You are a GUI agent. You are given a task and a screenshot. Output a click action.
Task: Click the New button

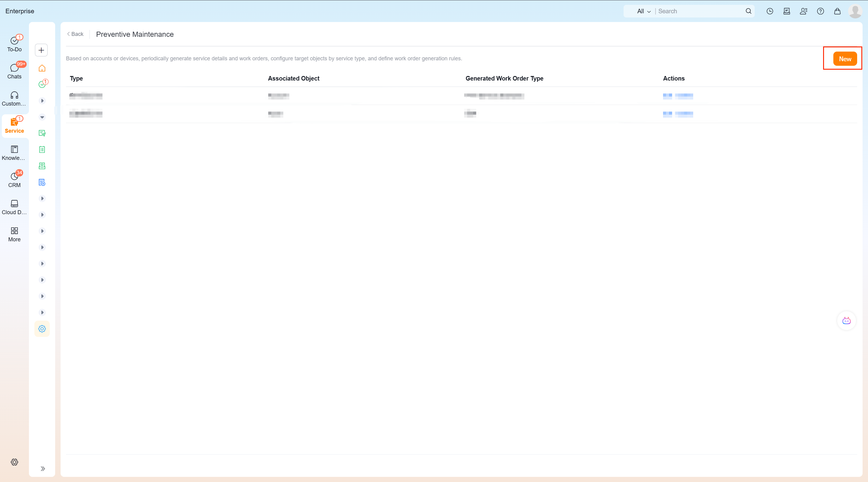(845, 59)
